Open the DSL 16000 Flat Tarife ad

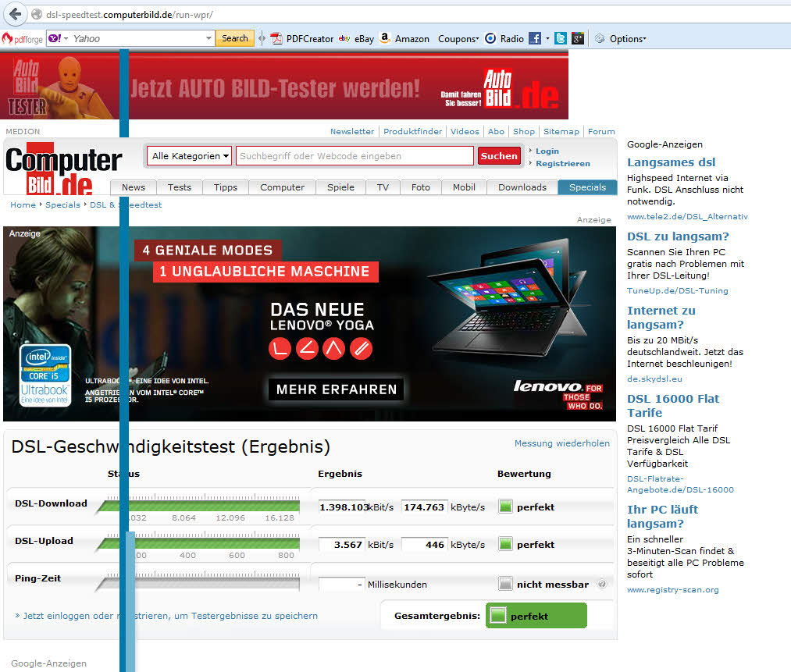tap(673, 406)
